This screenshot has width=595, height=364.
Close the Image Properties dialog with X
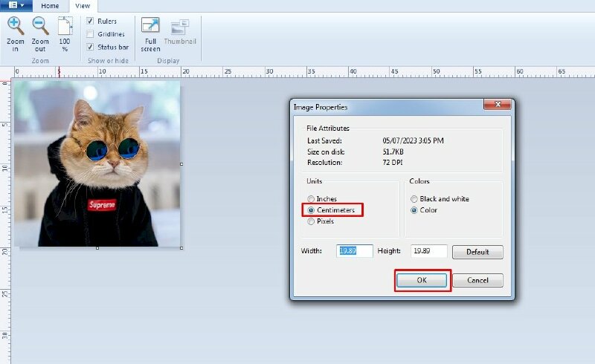tap(497, 106)
